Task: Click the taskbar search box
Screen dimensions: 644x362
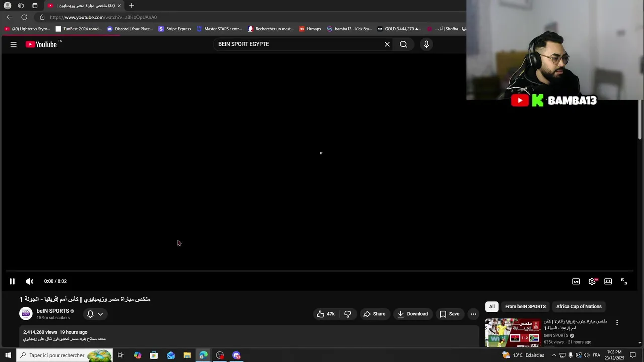Action: tap(64, 355)
